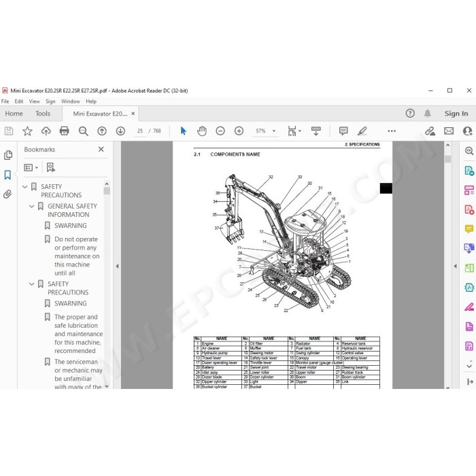The width and height of the screenshot is (476, 476).
Task: Activate the Hand pan tool
Action: coord(202,131)
